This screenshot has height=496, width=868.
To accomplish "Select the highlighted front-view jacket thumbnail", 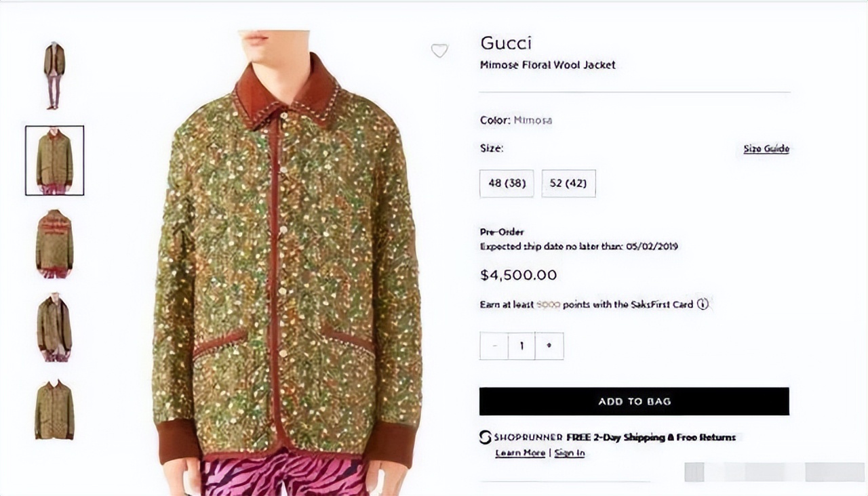I will click(54, 161).
